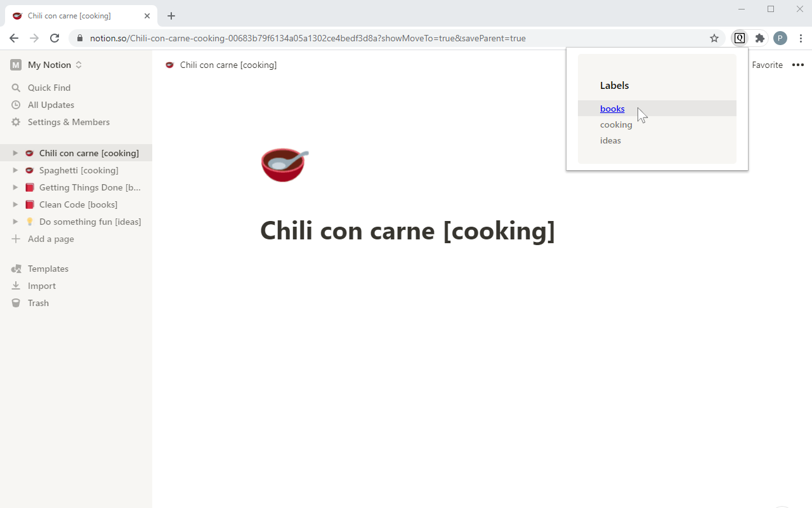Image resolution: width=812 pixels, height=508 pixels.
Task: Click the light bulb icon of Do something fun
Action: pyautogui.click(x=29, y=222)
